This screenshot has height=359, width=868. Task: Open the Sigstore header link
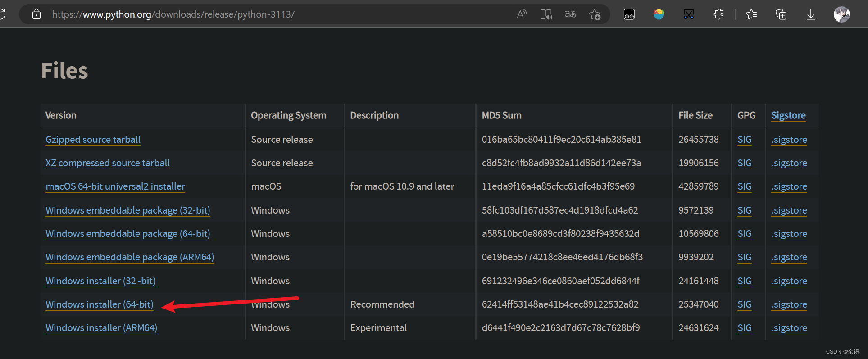click(x=788, y=115)
